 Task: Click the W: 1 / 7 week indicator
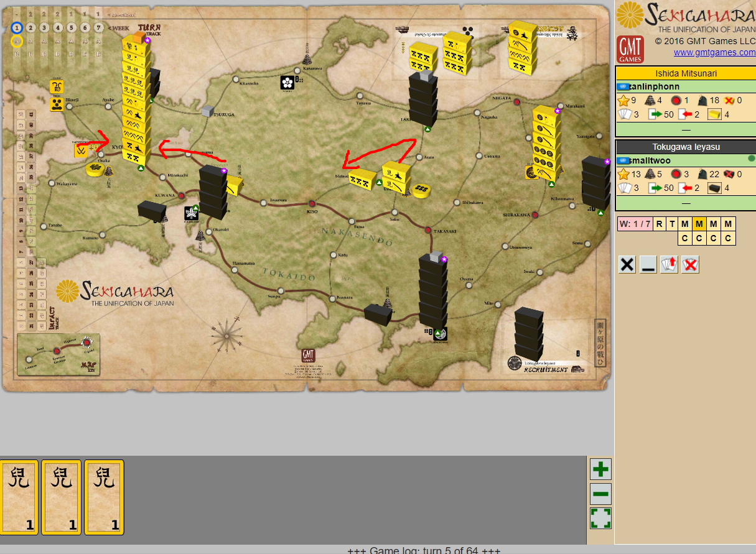(x=635, y=224)
